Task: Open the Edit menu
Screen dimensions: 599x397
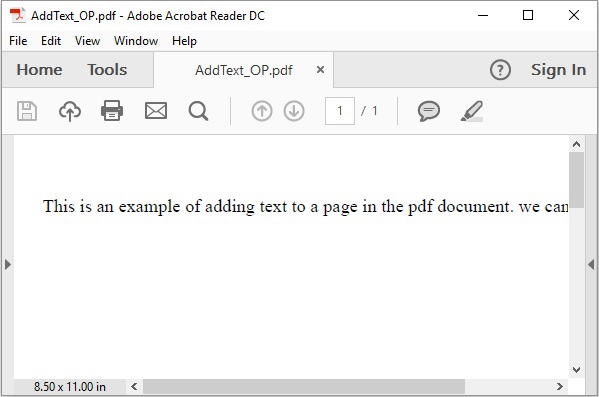Action: (51, 41)
